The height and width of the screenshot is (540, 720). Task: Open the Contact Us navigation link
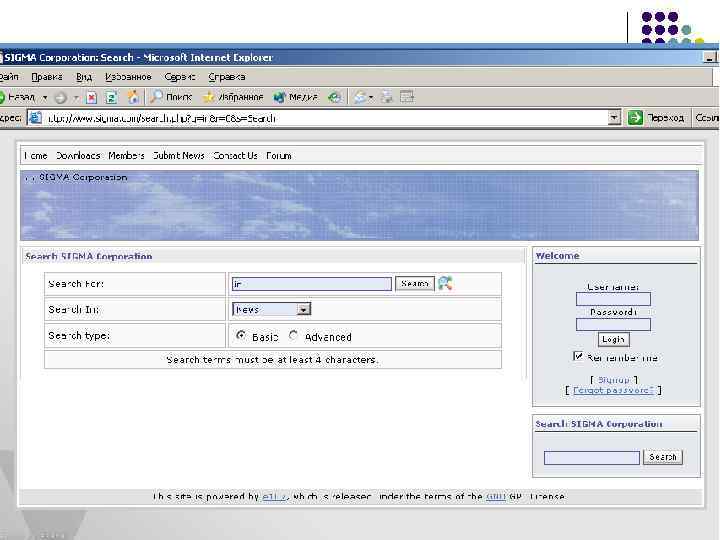click(235, 156)
